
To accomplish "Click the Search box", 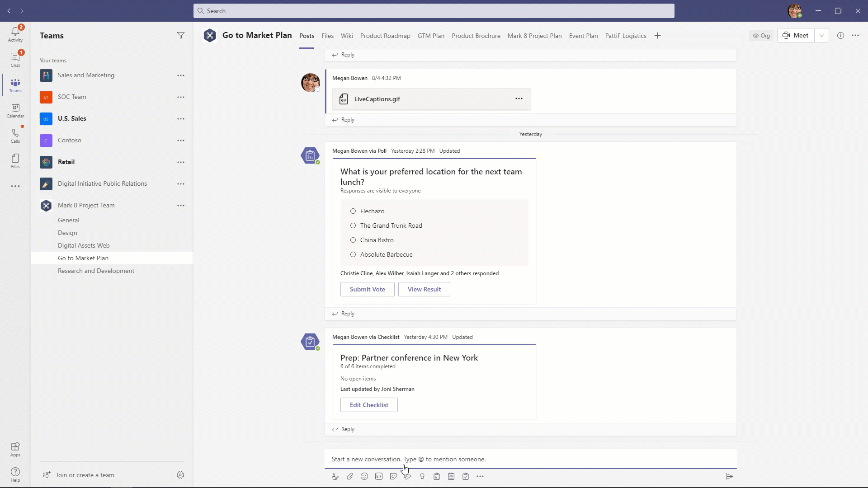I will click(x=434, y=11).
